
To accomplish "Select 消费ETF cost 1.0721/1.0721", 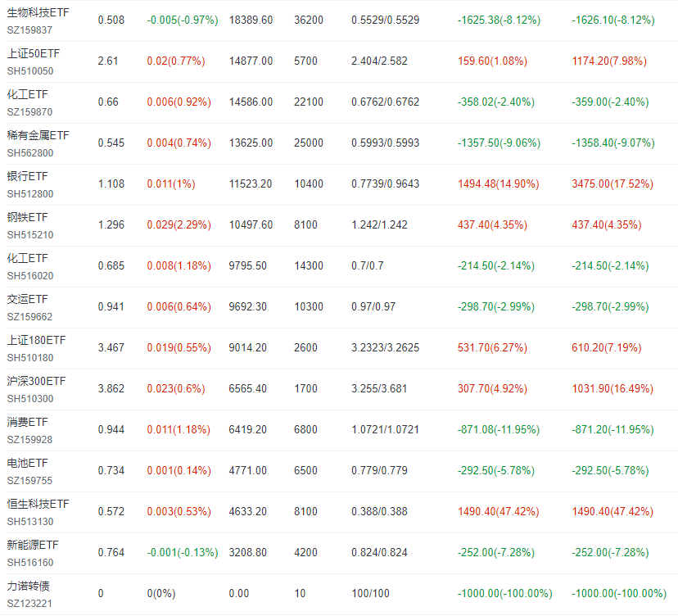I will 386,429.
